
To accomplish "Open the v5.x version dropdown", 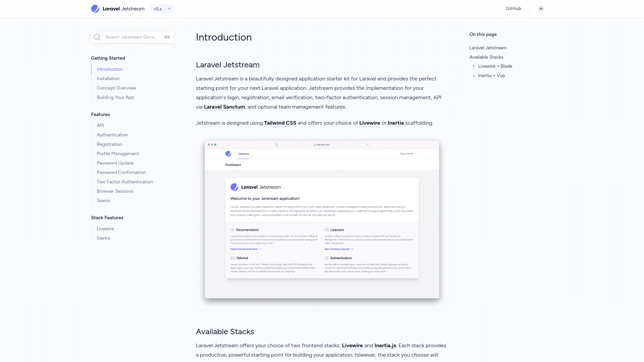I will (x=162, y=9).
